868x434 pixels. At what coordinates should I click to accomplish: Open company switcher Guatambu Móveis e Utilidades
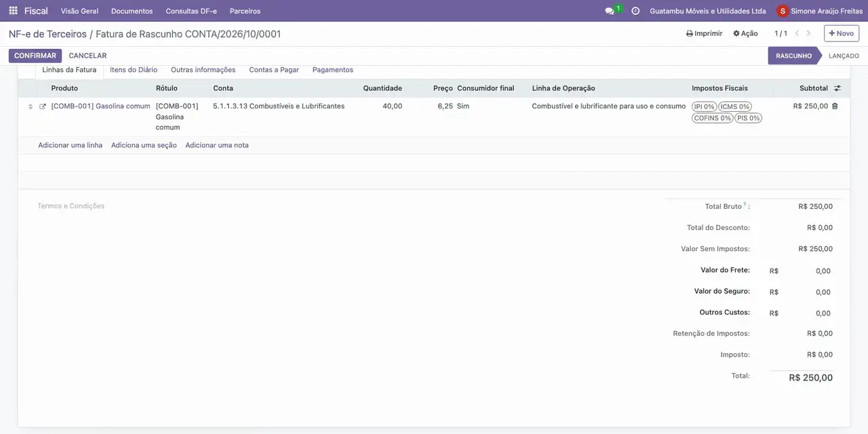click(707, 11)
